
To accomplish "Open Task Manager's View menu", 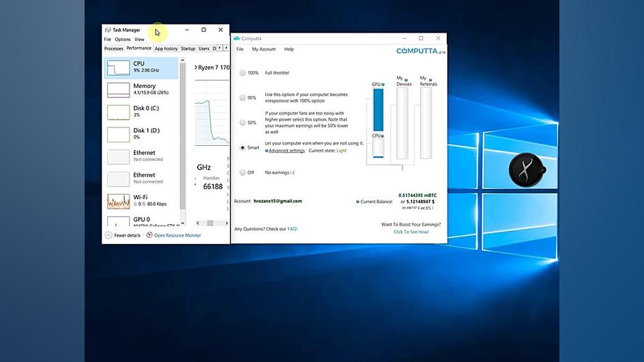I will click(x=139, y=40).
